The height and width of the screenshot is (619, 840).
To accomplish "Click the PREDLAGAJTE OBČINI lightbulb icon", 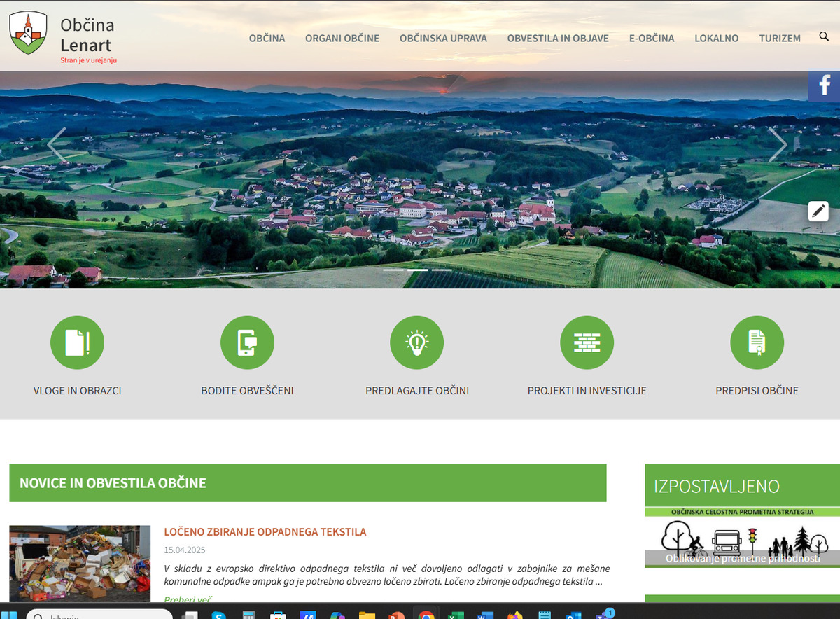I will (416, 342).
